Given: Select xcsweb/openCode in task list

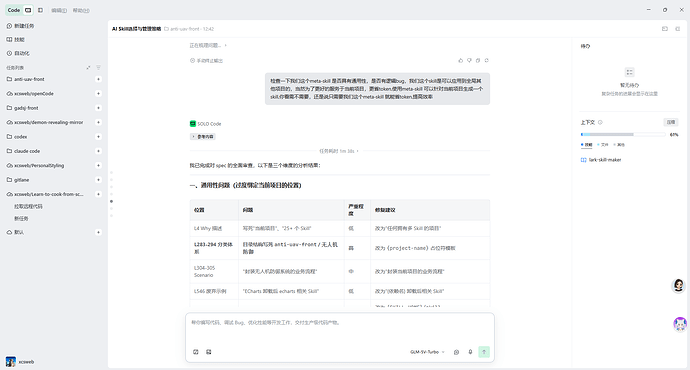Looking at the screenshot, I should [30, 94].
